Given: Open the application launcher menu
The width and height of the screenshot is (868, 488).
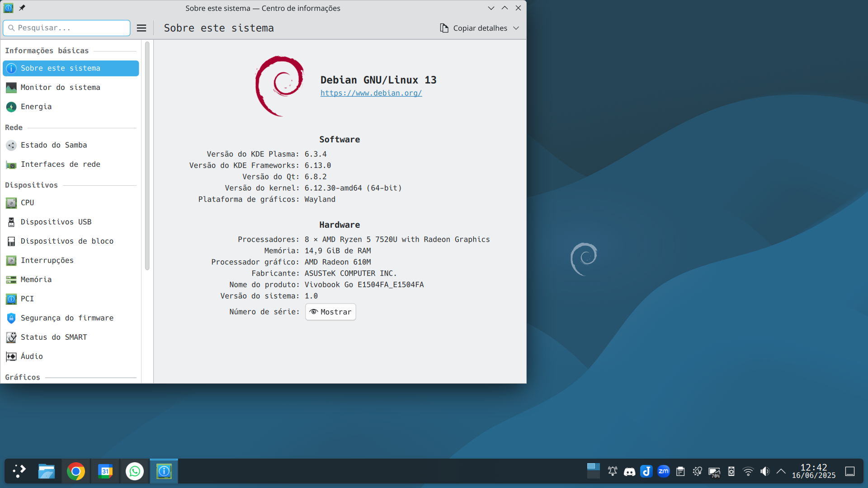Looking at the screenshot, I should (x=19, y=472).
